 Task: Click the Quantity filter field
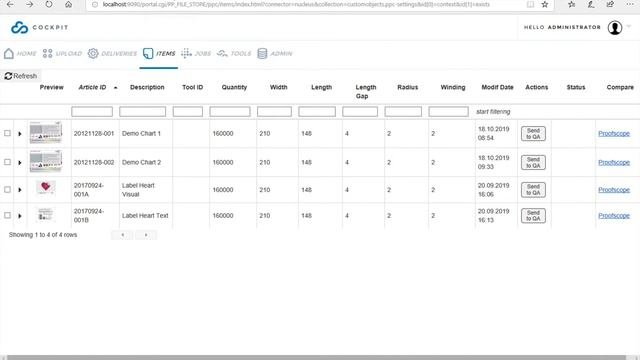(x=230, y=111)
